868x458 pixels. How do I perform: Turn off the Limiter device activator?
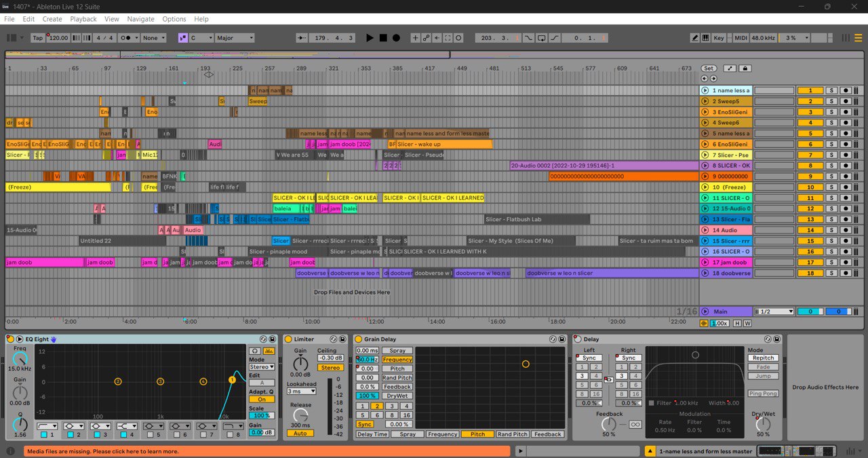point(288,339)
